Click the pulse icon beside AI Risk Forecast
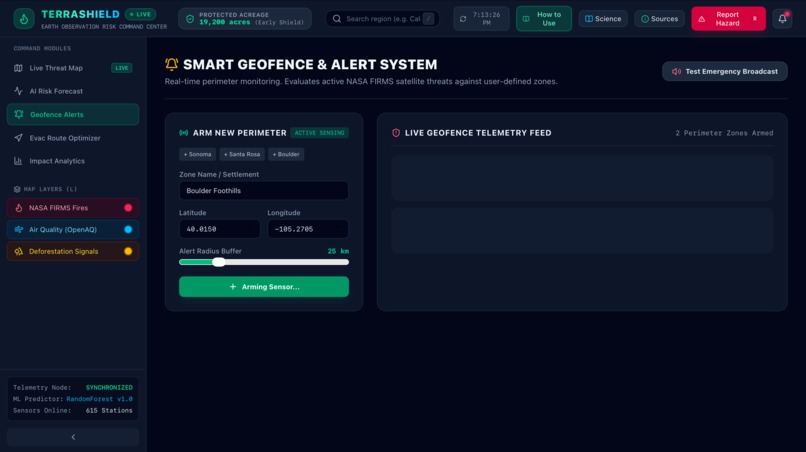The image size is (806, 452). pyautogui.click(x=19, y=91)
